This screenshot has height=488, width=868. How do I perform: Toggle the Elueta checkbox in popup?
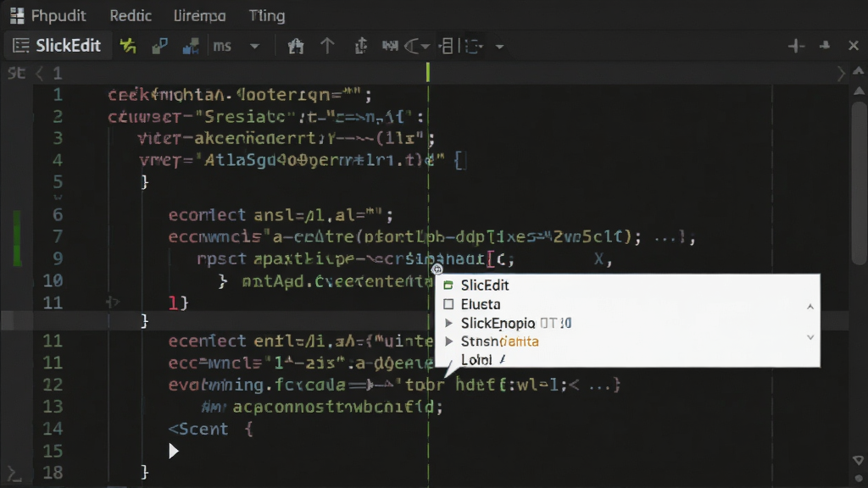coord(448,304)
